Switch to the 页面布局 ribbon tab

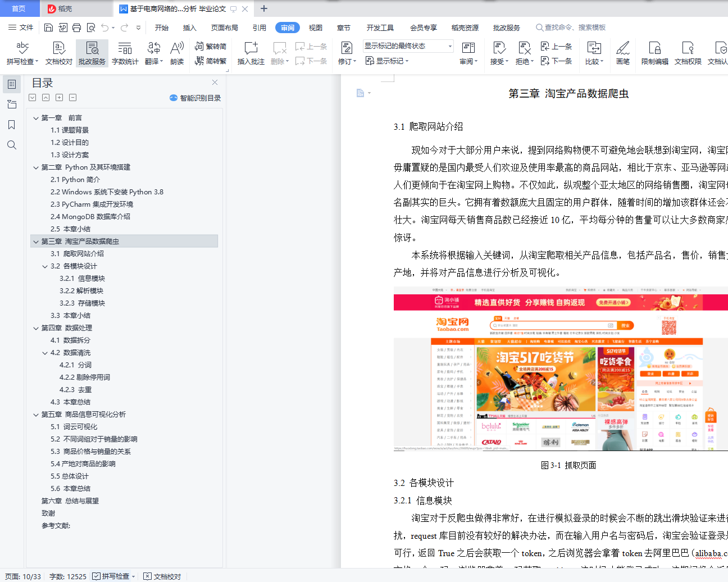coord(225,28)
